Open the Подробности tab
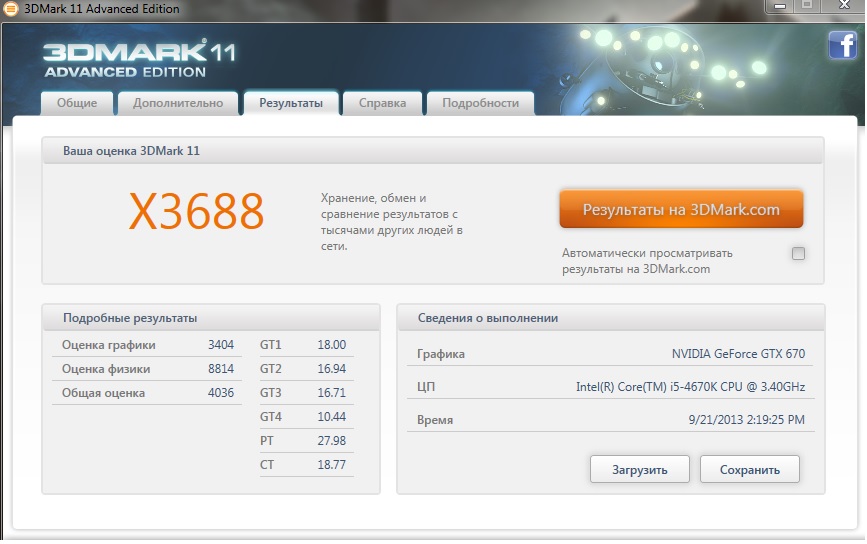 (480, 103)
